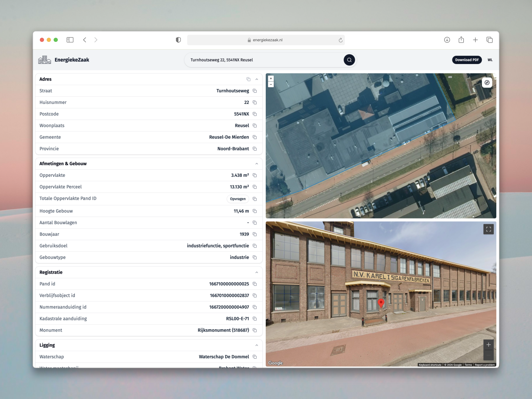Click the Opvragen button
This screenshot has width=532, height=399.
coord(238,199)
